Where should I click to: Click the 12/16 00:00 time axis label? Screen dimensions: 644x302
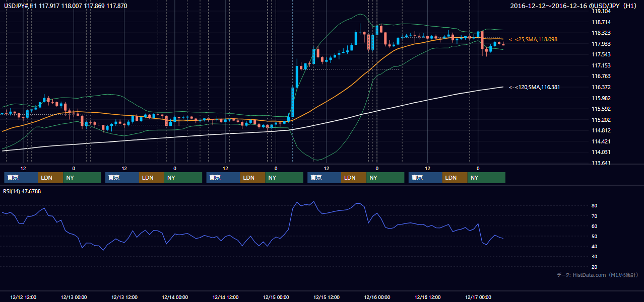(x=377, y=297)
